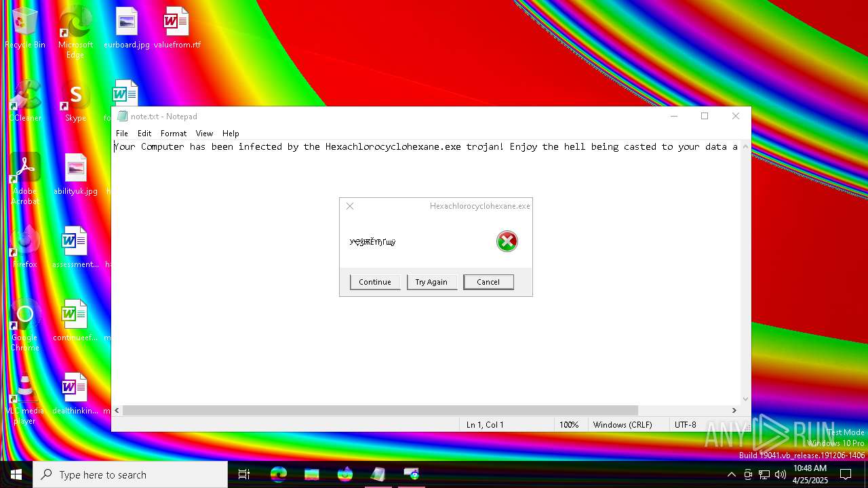
Task: Select valuefrom.rtf document on desktop
Action: coord(177,28)
